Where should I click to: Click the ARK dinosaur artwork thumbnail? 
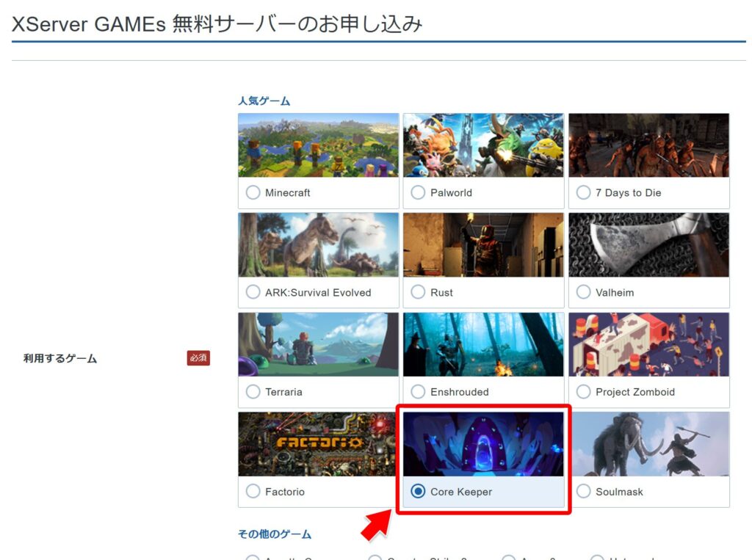coord(318,245)
